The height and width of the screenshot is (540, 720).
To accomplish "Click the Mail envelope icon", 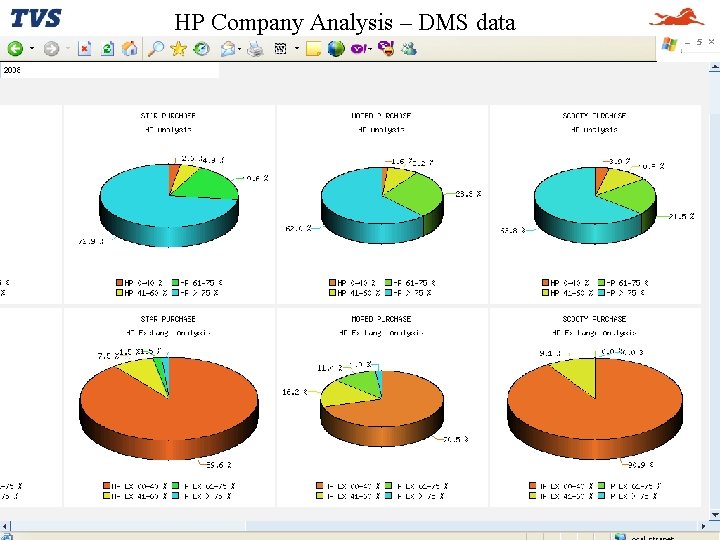I will pos(228,49).
